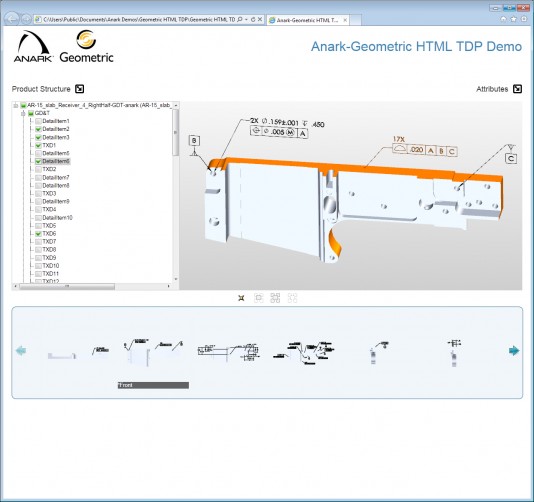Viewport: 534px width, 502px height.
Task: Select the TXD3 tree row
Action: click(x=49, y=193)
